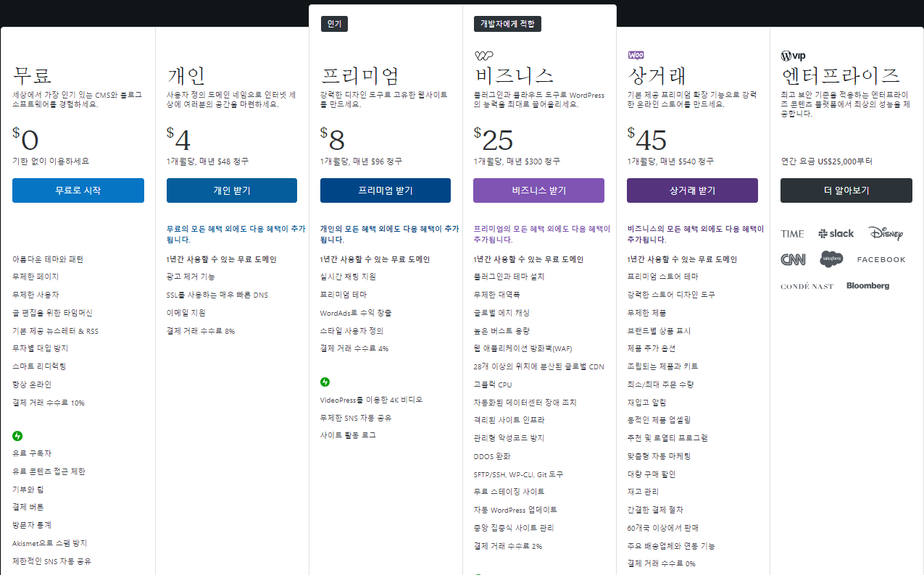This screenshot has width=924, height=575.
Task: Click the Disney logo
Action: [886, 233]
